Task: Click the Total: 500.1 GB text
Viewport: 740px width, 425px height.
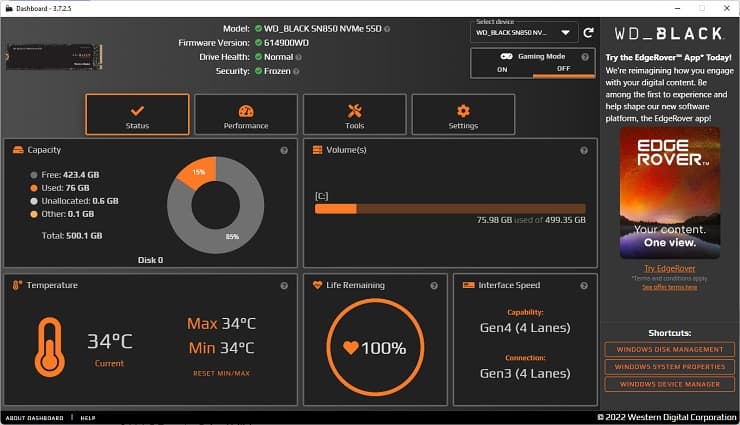Action: coord(72,235)
